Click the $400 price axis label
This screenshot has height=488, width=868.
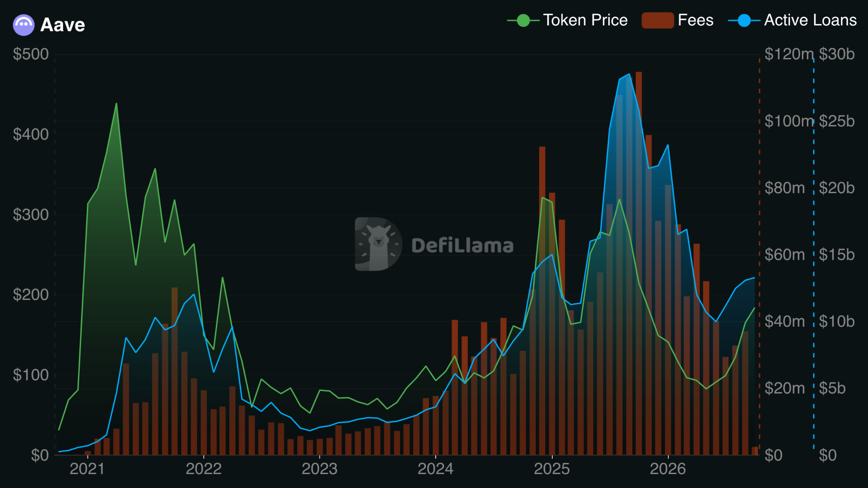coord(31,134)
